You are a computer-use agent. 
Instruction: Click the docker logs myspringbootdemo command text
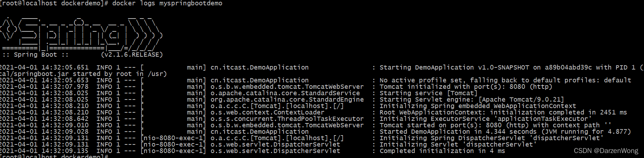pyautogui.click(x=167, y=3)
